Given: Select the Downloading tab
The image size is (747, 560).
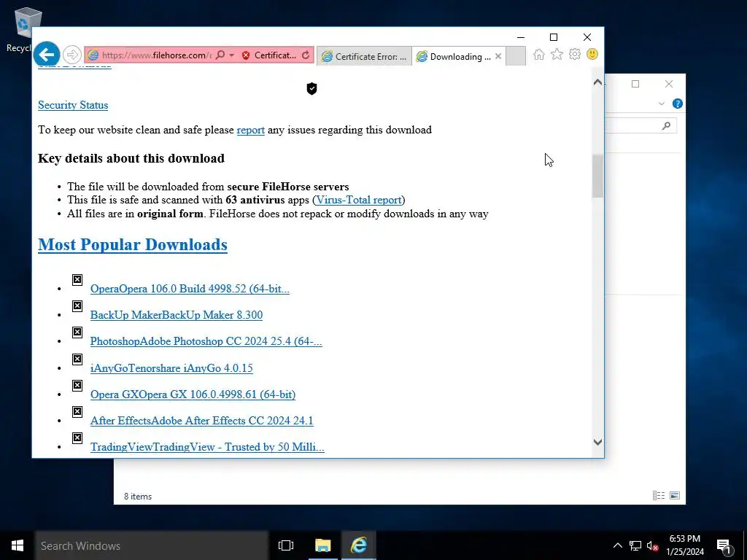Looking at the screenshot, I should [454, 56].
